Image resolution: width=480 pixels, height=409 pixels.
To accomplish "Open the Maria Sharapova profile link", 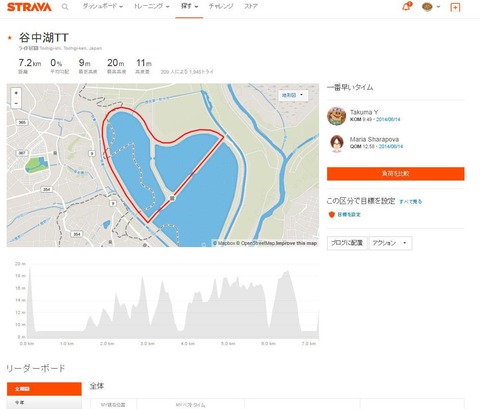I will (x=374, y=139).
